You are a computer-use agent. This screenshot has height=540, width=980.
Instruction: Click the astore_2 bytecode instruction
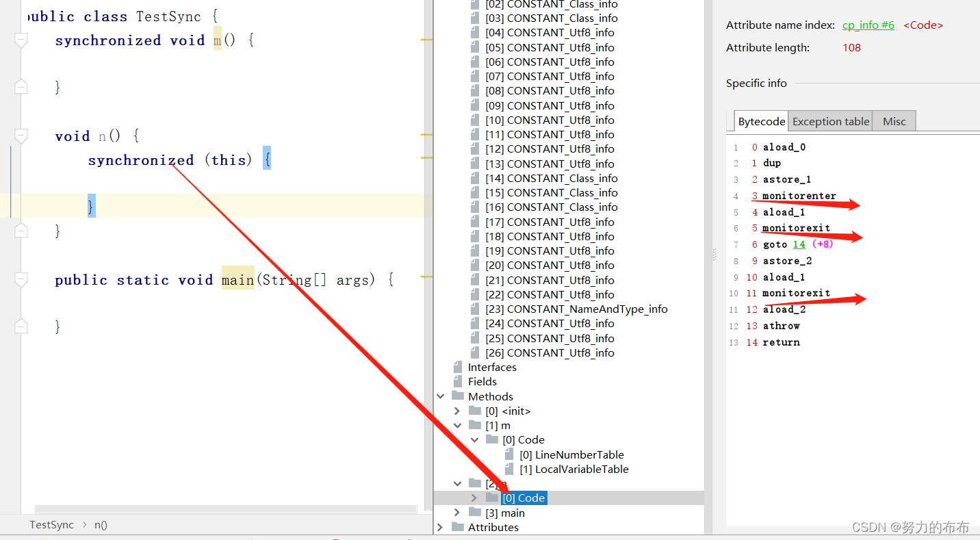pos(787,261)
